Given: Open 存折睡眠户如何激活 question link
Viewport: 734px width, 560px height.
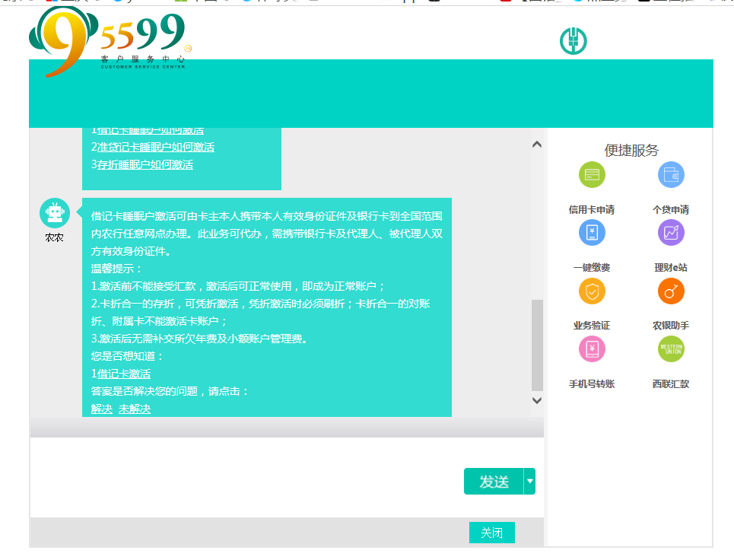Looking at the screenshot, I should [145, 163].
